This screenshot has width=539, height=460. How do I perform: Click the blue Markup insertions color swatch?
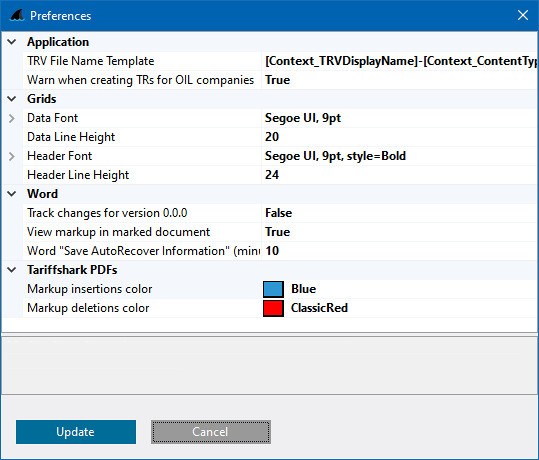click(x=273, y=289)
